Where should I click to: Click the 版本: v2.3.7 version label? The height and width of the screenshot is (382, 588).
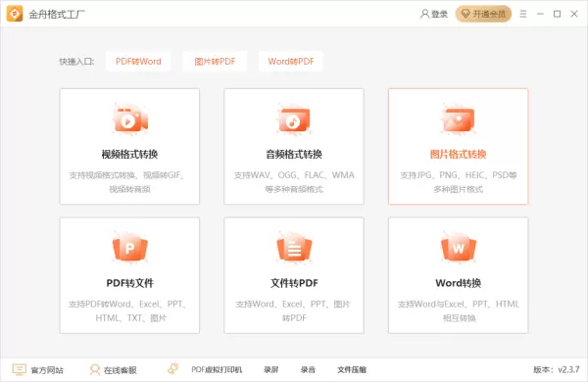tap(557, 370)
